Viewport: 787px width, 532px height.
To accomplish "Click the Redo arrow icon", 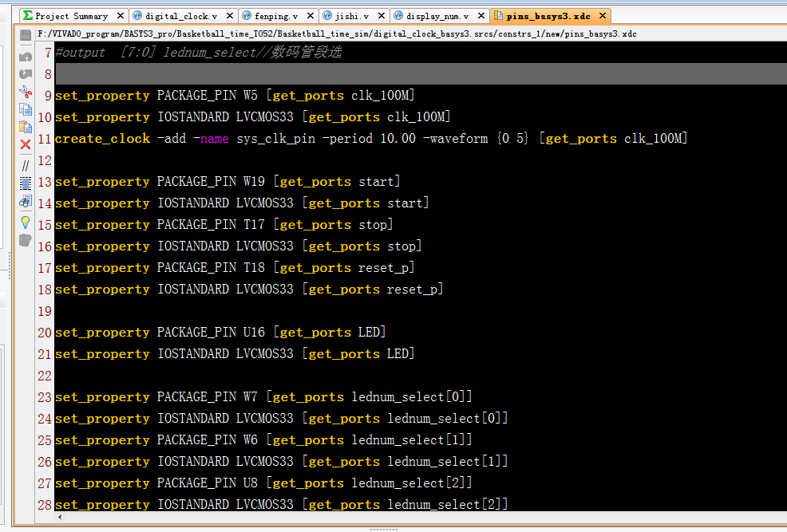I will pos(25,74).
